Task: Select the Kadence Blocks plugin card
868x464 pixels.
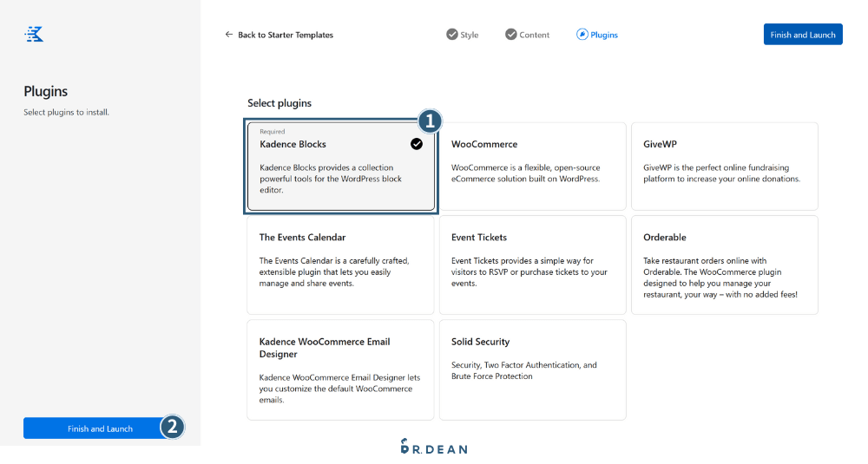Action: pos(341,167)
